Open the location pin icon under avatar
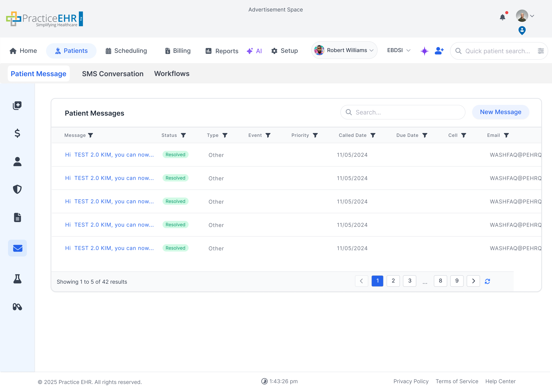 click(x=522, y=31)
